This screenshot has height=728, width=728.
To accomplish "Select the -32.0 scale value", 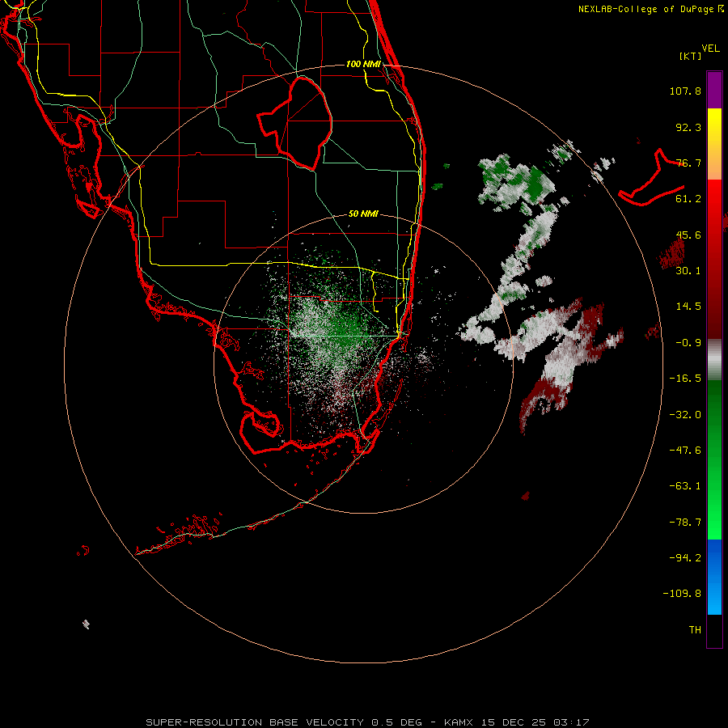I will coord(685,415).
